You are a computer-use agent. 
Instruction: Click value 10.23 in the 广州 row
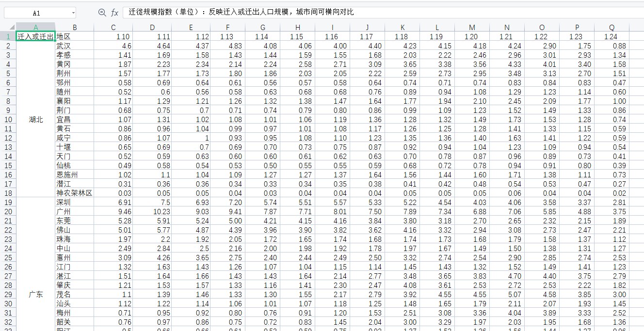click(152, 211)
